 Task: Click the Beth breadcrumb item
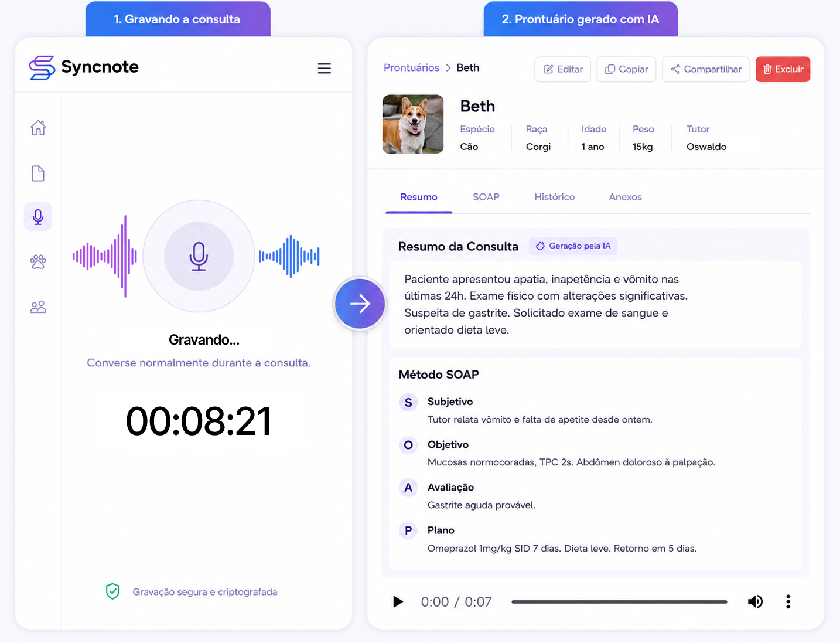pyautogui.click(x=468, y=68)
